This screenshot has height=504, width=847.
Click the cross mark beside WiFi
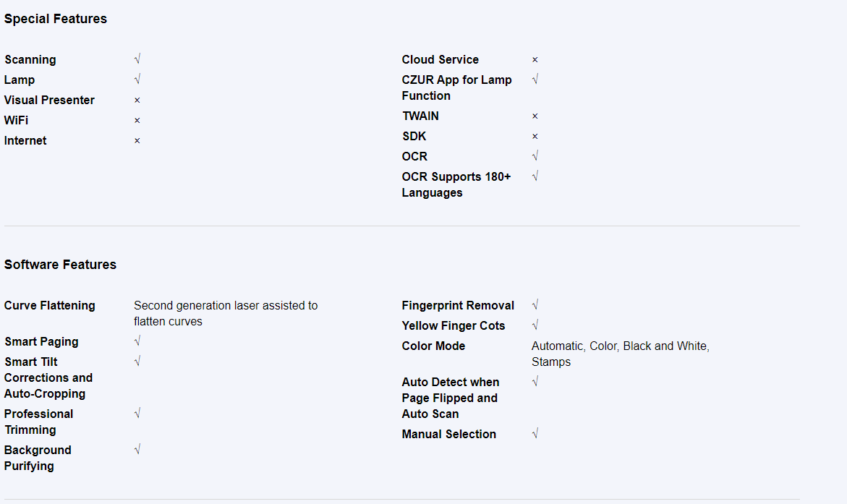pyautogui.click(x=137, y=121)
